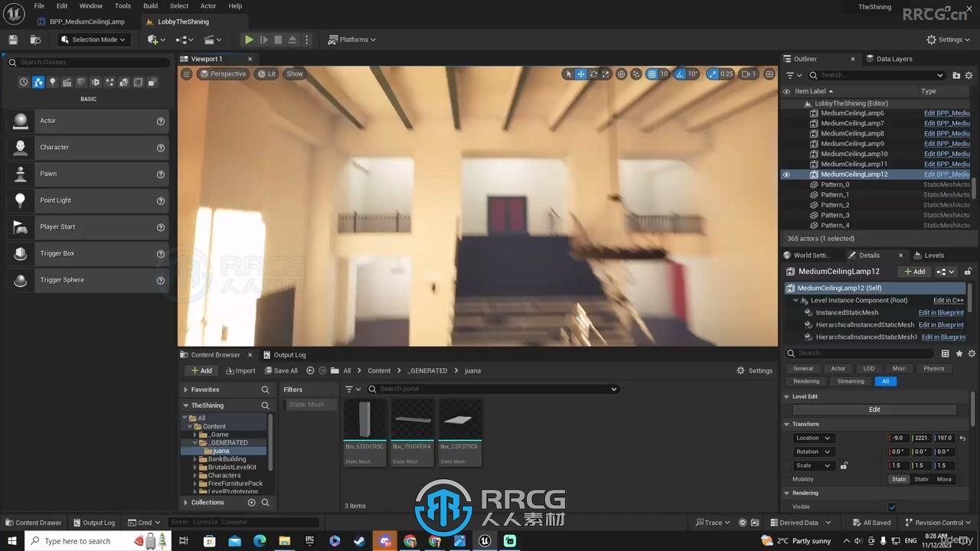Toggle scale snapping in viewport toolbar
Image resolution: width=980 pixels, height=551 pixels.
pyautogui.click(x=713, y=74)
